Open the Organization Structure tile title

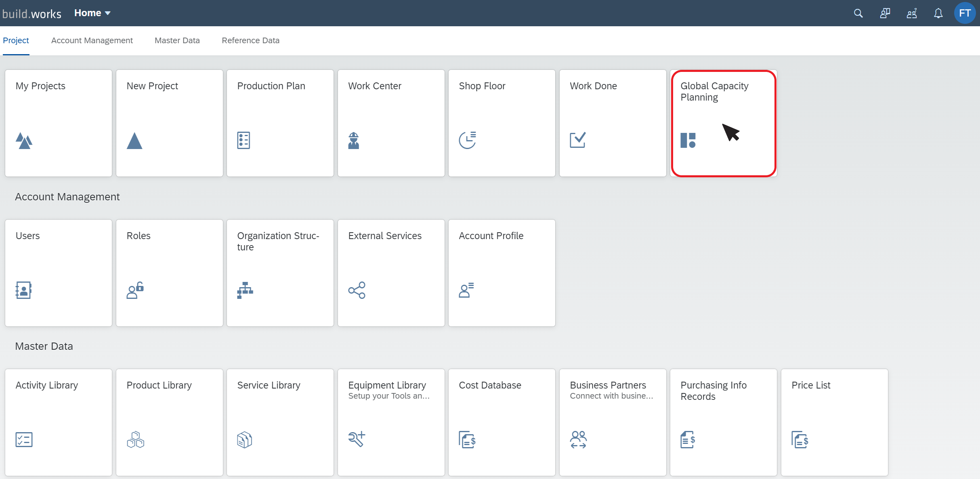coord(278,242)
